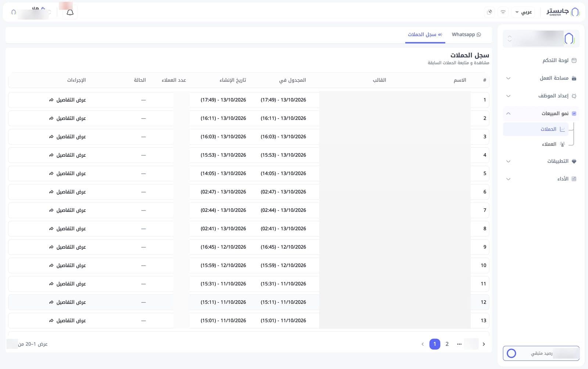The width and height of the screenshot is (588, 369).
Task: Expand the الأداء sidebar section
Action: point(541,179)
